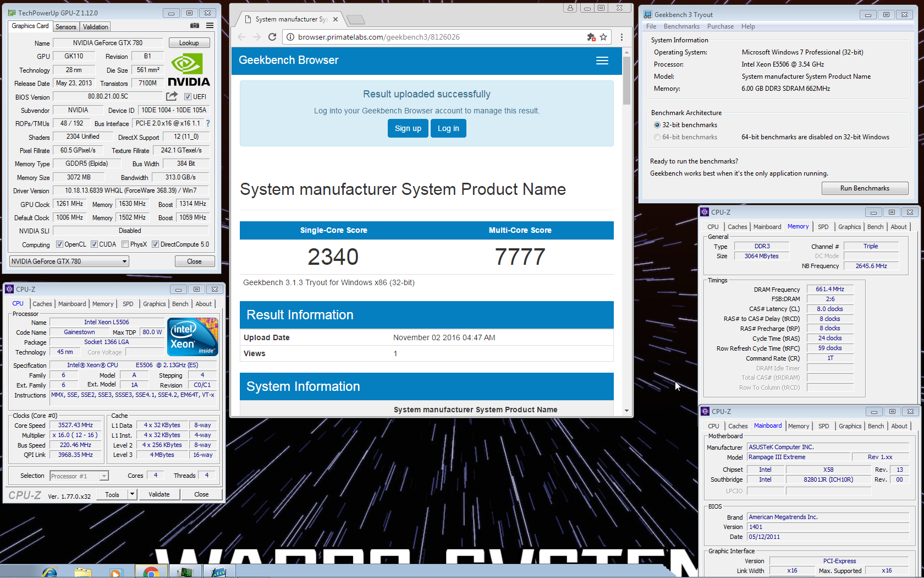Open the Bench tab in the CPU-Z Mainboard window
The width and height of the screenshot is (924, 578).
tap(876, 426)
